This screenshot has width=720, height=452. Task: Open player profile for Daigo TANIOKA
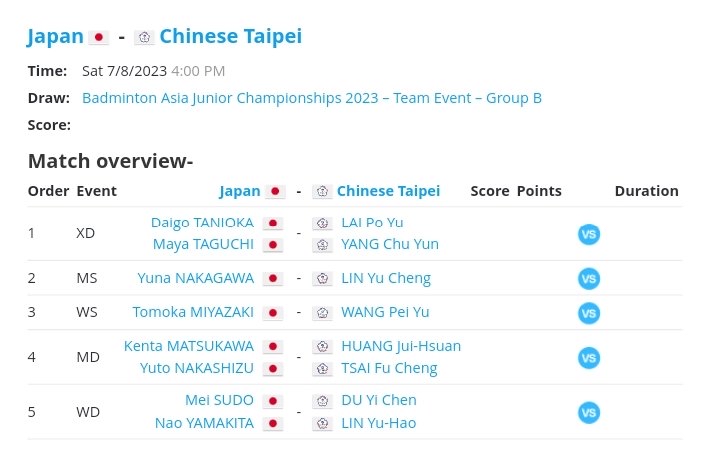[202, 223]
